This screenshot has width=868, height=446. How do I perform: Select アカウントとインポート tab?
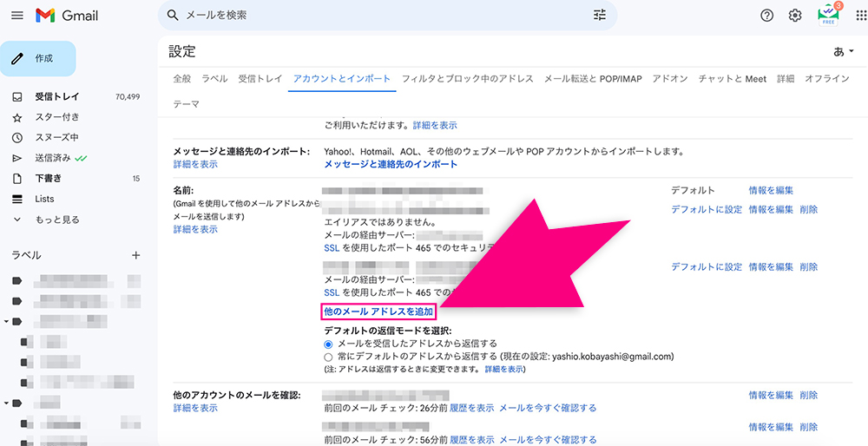[x=342, y=79]
